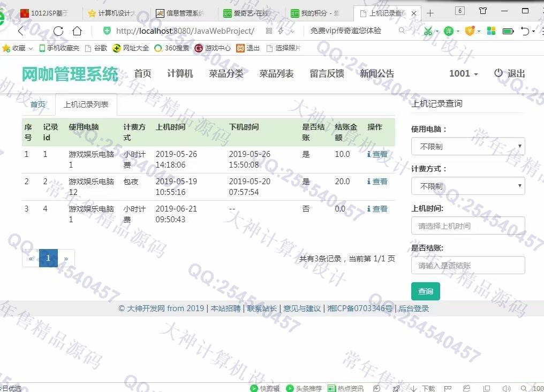Open new browser tab with plus
The height and width of the screenshot is (392, 544).
pos(430,12)
